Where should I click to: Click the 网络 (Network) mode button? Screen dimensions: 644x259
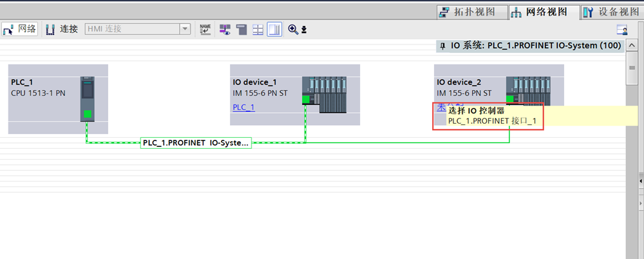pyautogui.click(x=20, y=29)
